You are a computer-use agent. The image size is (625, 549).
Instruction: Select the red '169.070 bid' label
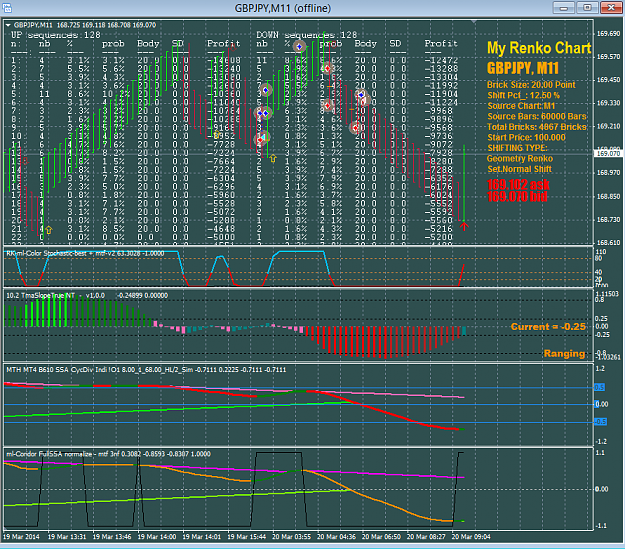point(517,196)
